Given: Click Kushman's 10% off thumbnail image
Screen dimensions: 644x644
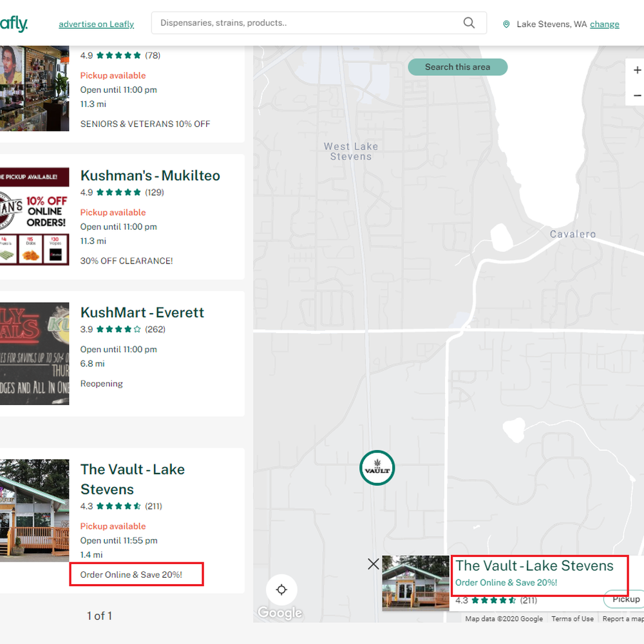Looking at the screenshot, I should pos(35,216).
